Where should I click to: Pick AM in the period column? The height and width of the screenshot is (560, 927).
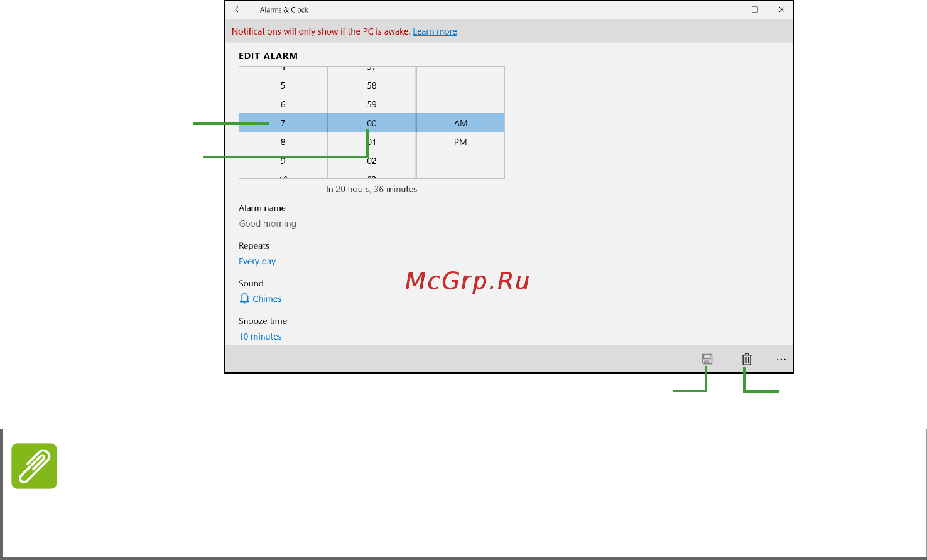[461, 123]
